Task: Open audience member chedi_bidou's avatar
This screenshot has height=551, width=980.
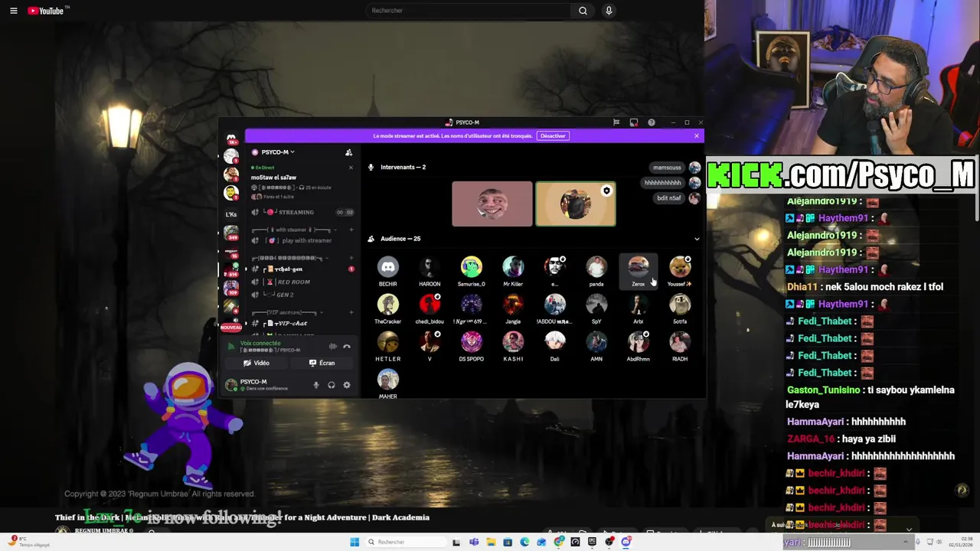Action: tap(430, 305)
